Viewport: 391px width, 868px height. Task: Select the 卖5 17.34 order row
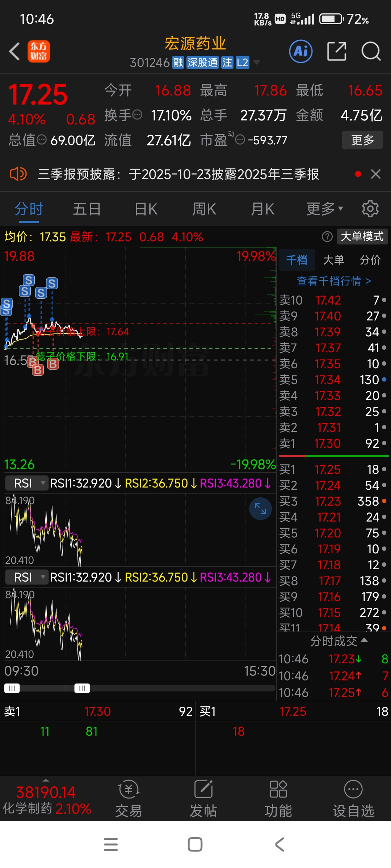(x=333, y=380)
